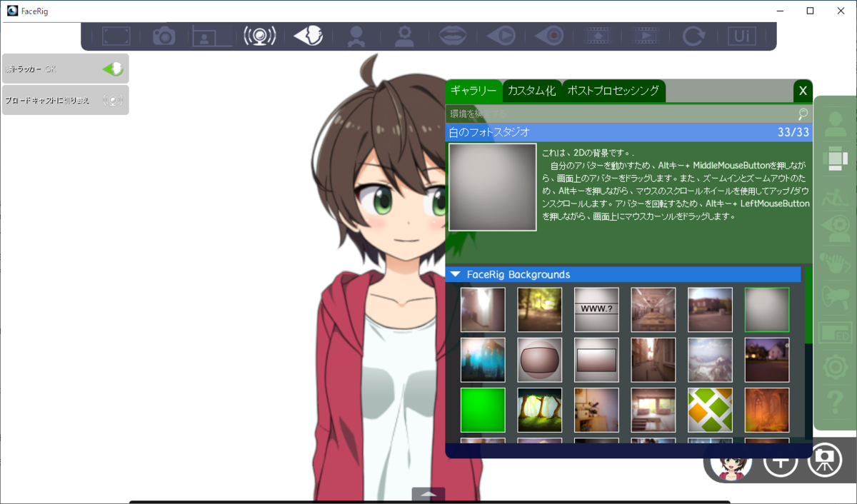Image resolution: width=857 pixels, height=504 pixels.
Task: Click the magnifier search icon
Action: pos(803,114)
